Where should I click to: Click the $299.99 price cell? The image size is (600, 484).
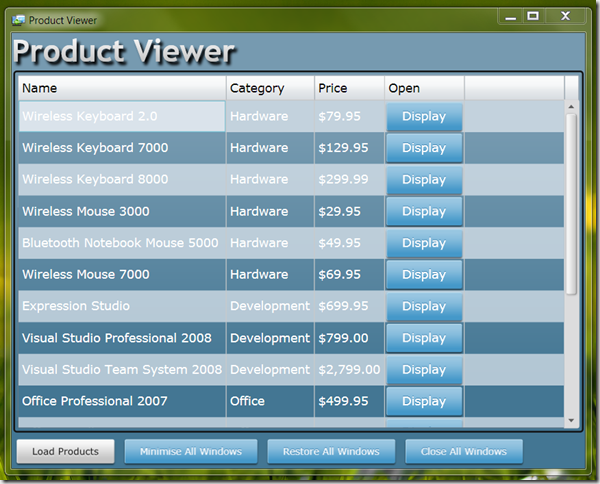[349, 179]
